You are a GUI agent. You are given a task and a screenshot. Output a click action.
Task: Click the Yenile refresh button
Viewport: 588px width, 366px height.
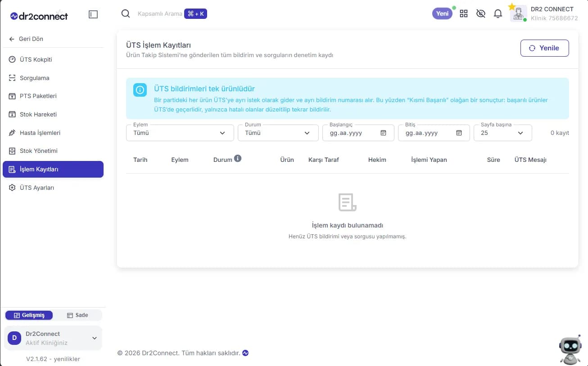(545, 48)
